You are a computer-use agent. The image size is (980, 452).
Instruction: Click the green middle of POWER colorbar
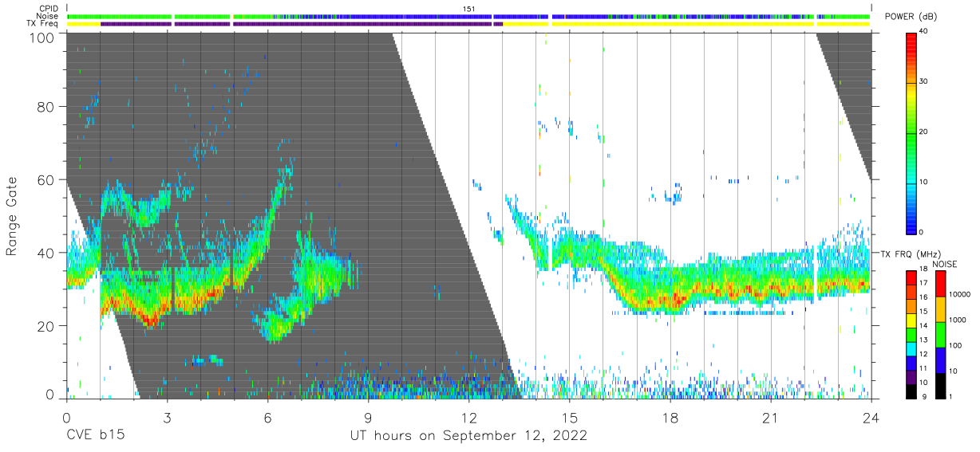[x=911, y=132]
